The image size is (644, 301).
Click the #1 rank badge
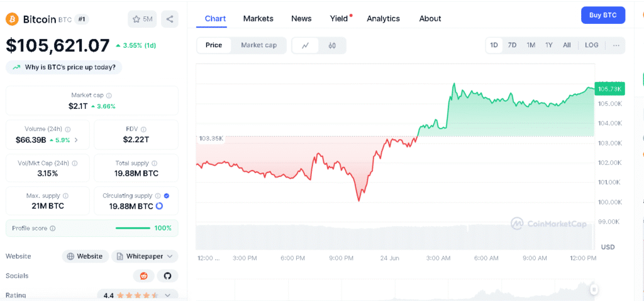tap(81, 19)
